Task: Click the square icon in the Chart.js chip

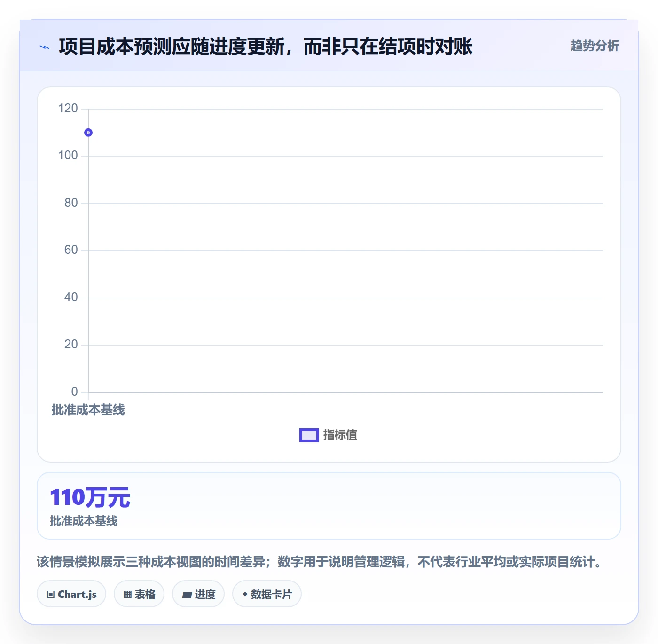Action: 51,595
